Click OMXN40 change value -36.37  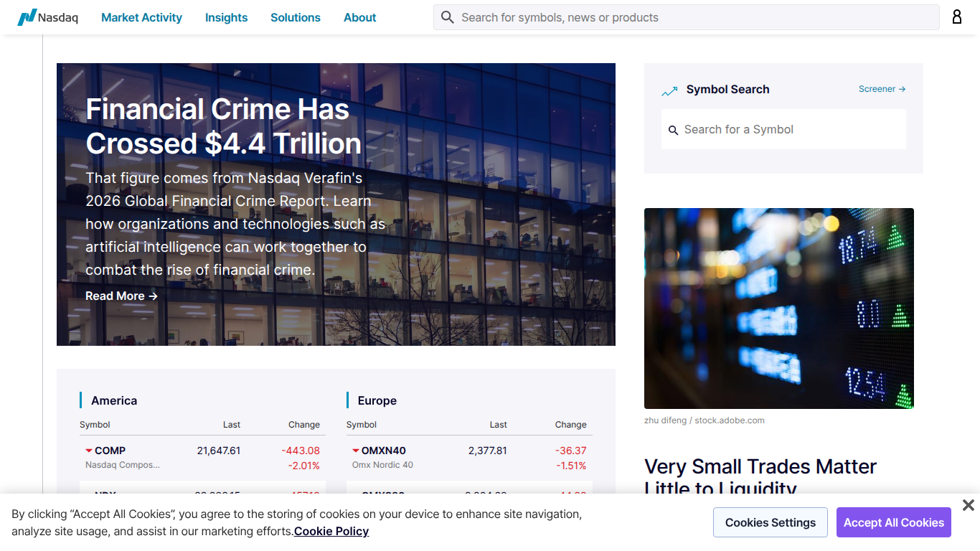[571, 451]
